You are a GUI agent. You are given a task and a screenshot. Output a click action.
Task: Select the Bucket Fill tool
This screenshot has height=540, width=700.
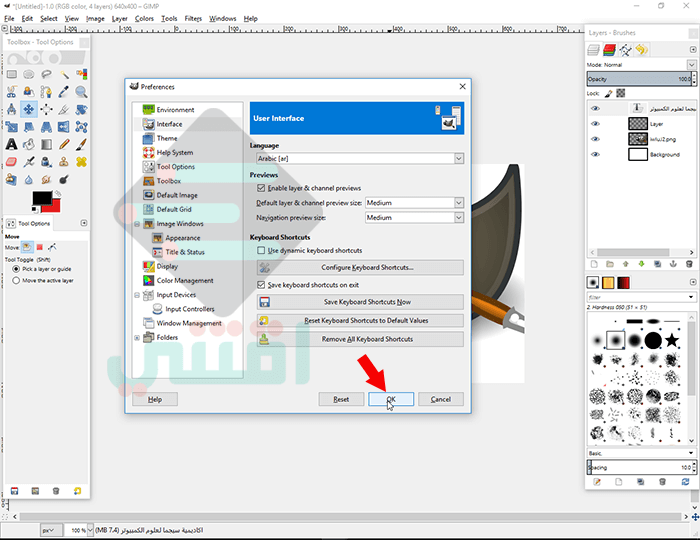coord(29,144)
